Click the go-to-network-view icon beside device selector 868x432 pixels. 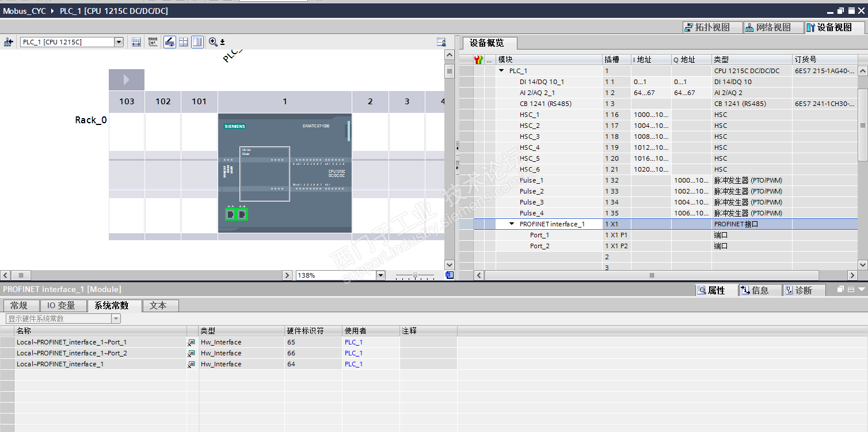(x=9, y=42)
